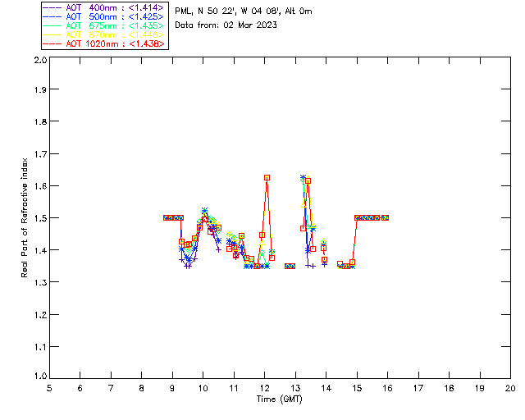Viewport: 525px width, 420px height.
Task: Click the last data marker near 16 GMT
Action: click(x=386, y=217)
